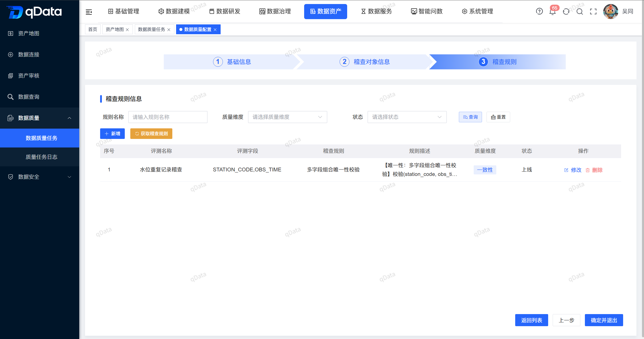
Task: Click the refresh icon in the header
Action: pyautogui.click(x=566, y=11)
